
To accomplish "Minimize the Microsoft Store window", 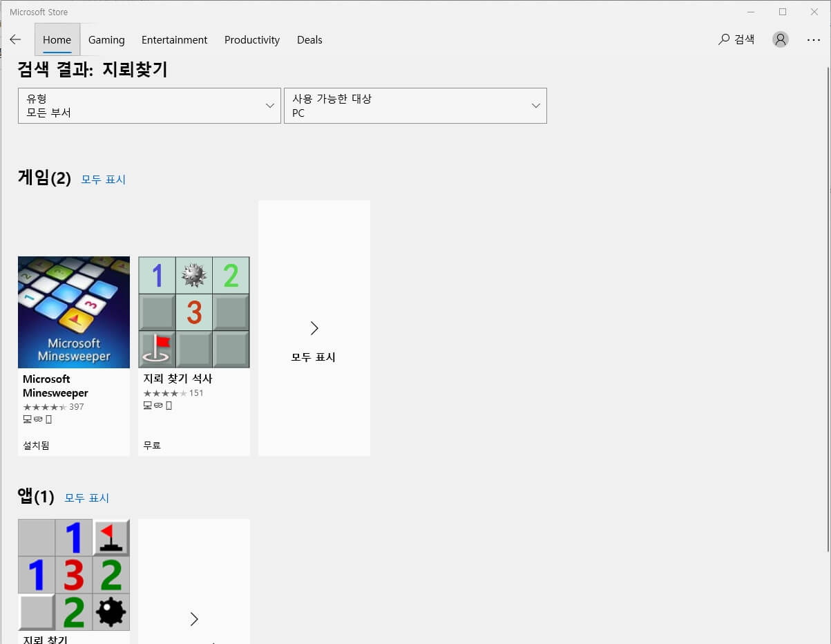I will point(751,12).
